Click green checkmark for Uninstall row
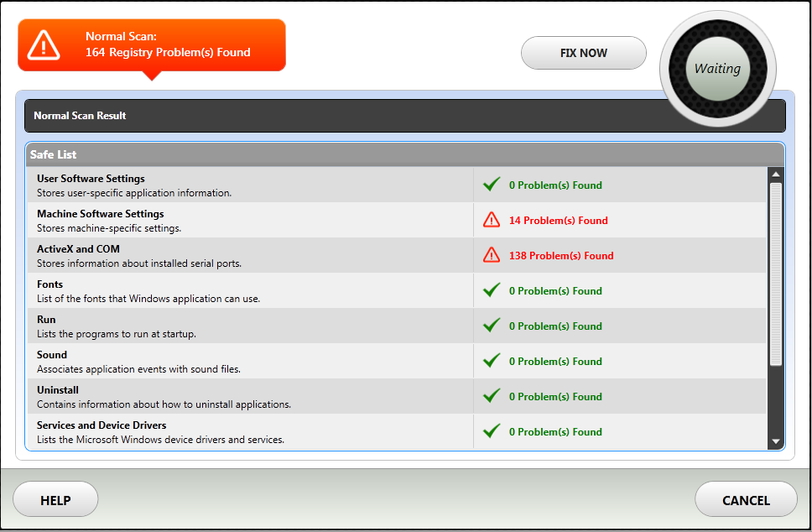This screenshot has width=812, height=532. tap(492, 396)
